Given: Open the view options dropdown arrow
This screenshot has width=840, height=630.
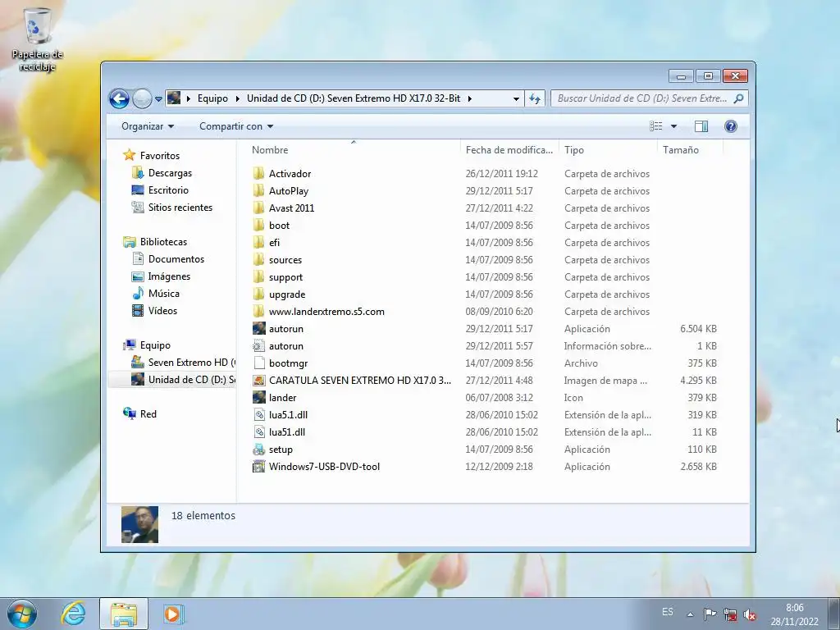Looking at the screenshot, I should [673, 126].
